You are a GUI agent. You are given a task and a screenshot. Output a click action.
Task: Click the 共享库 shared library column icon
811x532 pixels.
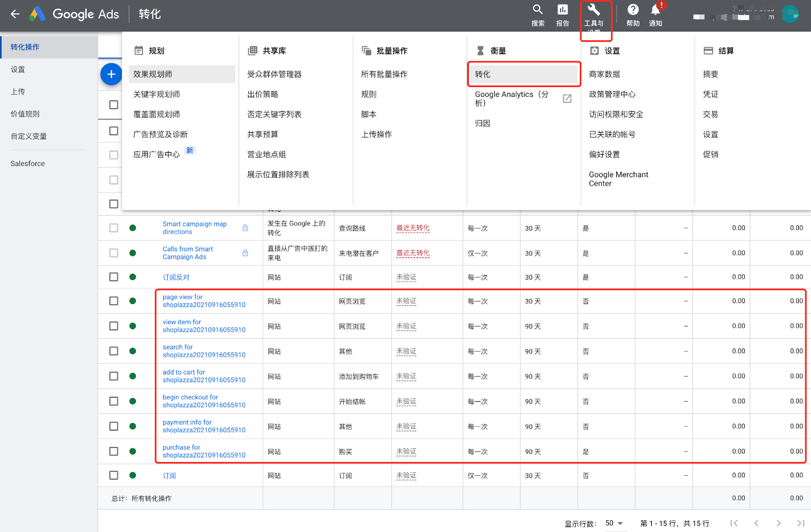coord(252,51)
